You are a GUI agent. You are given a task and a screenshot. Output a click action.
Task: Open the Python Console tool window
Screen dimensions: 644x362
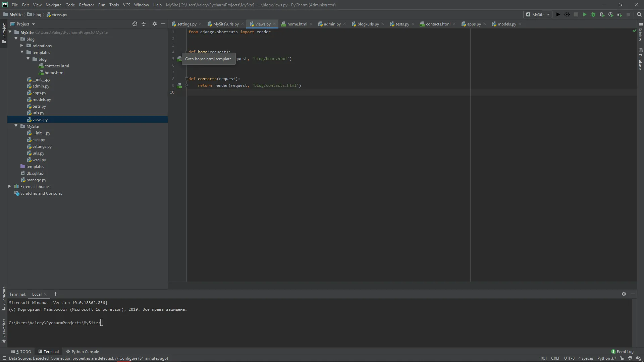[83, 352]
